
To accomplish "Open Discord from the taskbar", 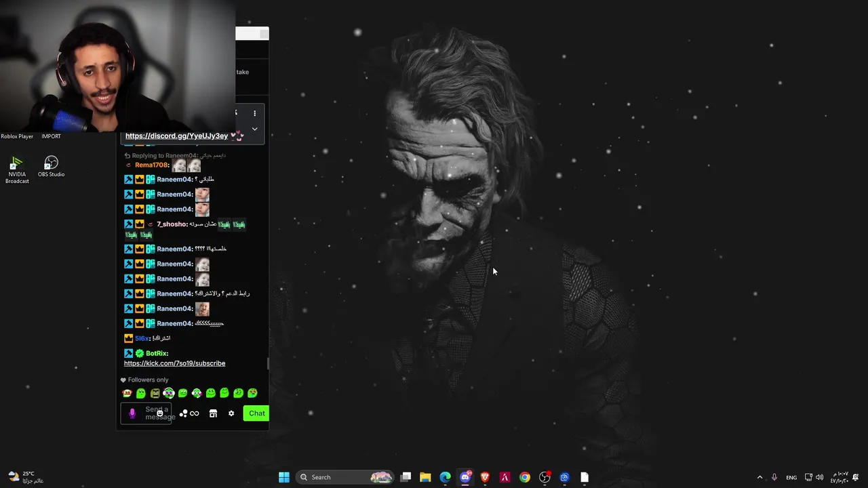I will click(x=465, y=477).
